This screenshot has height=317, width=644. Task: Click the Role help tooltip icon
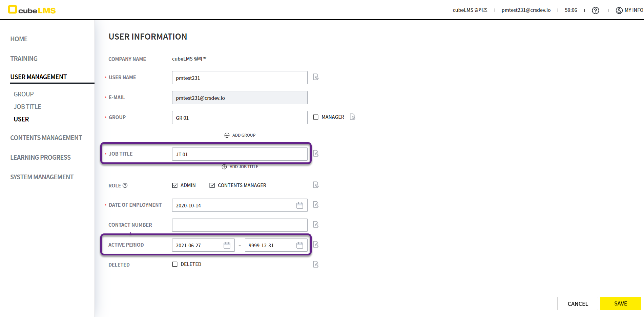[125, 185]
